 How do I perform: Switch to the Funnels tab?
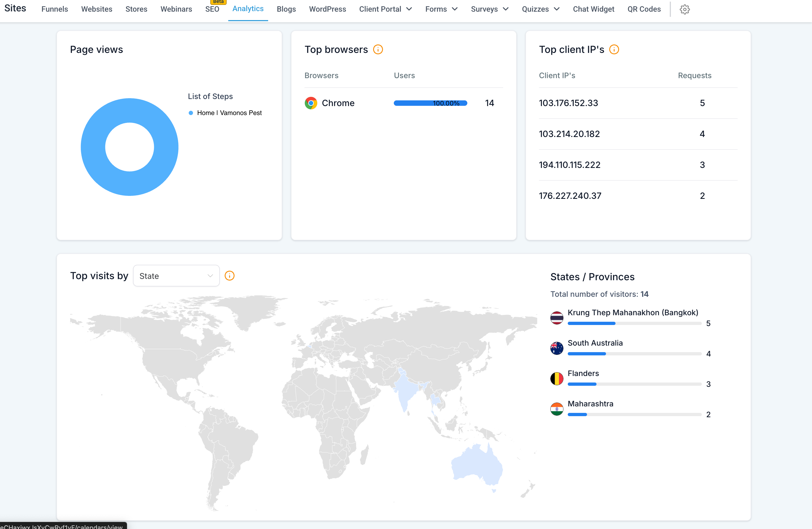coord(55,9)
